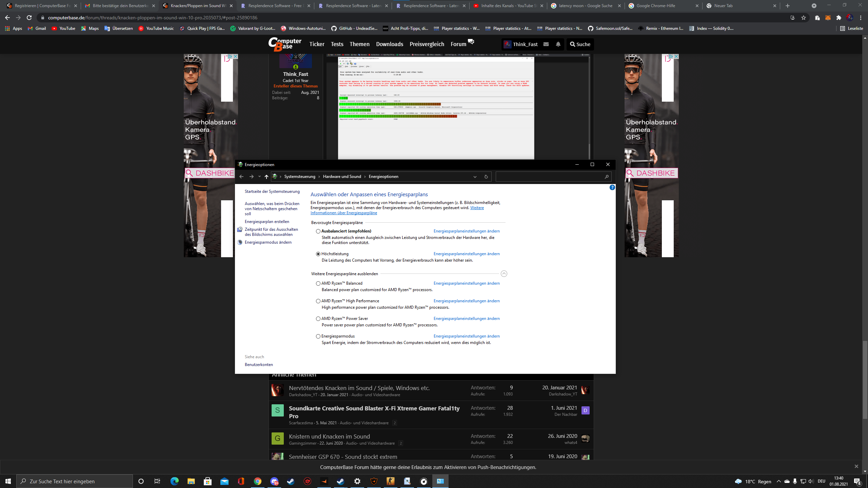Open the Downloads menu on ComputerBase
This screenshot has height=488, width=868.
(389, 44)
